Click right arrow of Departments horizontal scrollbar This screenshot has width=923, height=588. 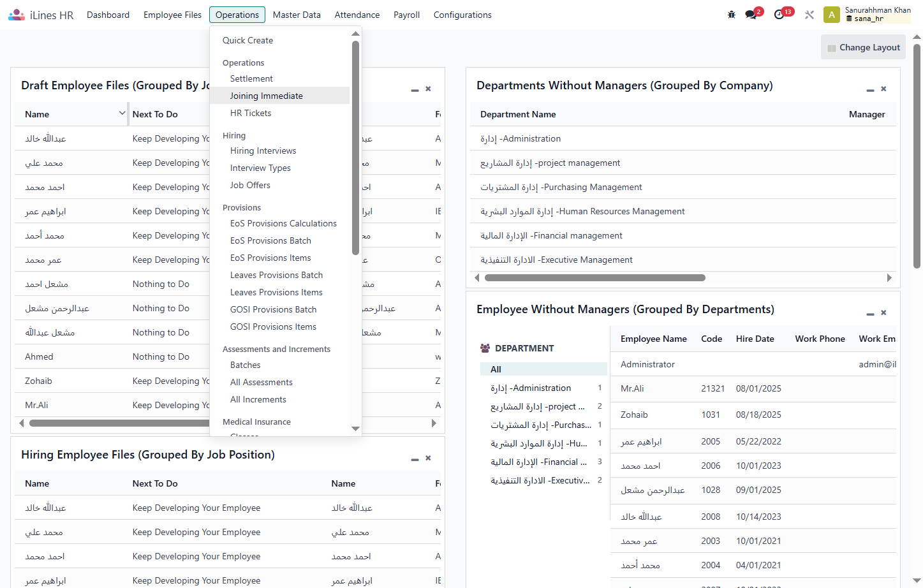click(x=889, y=278)
